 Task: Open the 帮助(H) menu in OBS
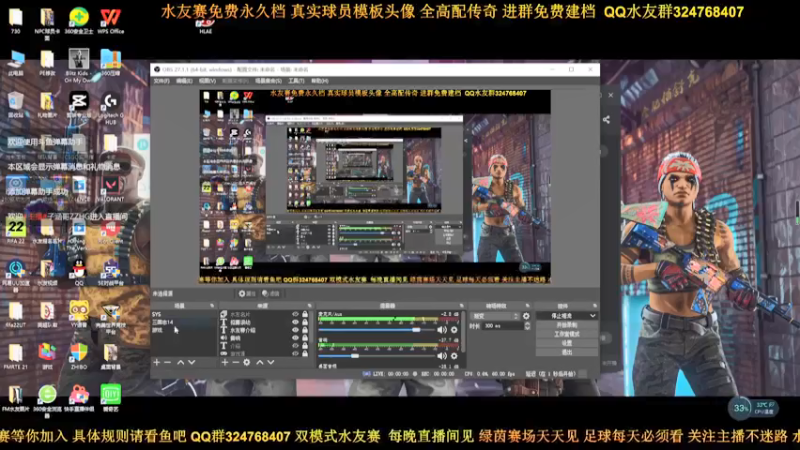coord(320,81)
